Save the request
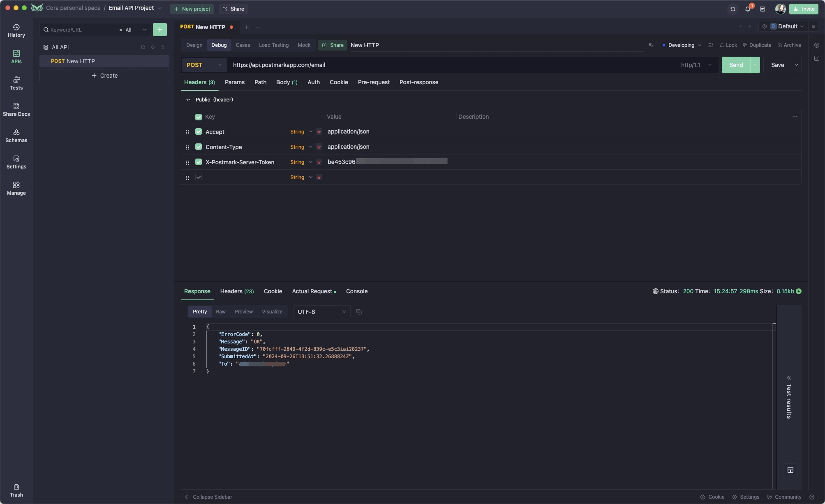 pyautogui.click(x=777, y=65)
